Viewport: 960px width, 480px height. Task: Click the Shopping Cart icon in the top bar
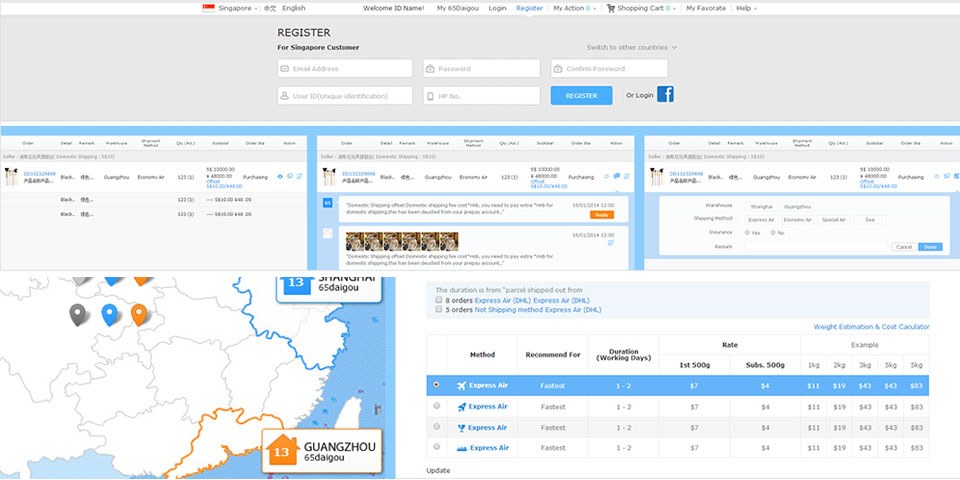click(x=611, y=8)
